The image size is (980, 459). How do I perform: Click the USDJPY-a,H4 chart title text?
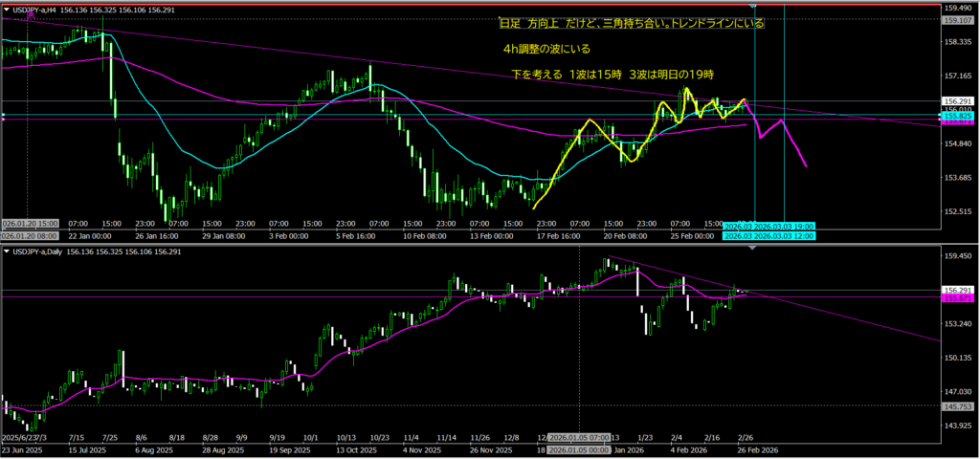point(42,11)
